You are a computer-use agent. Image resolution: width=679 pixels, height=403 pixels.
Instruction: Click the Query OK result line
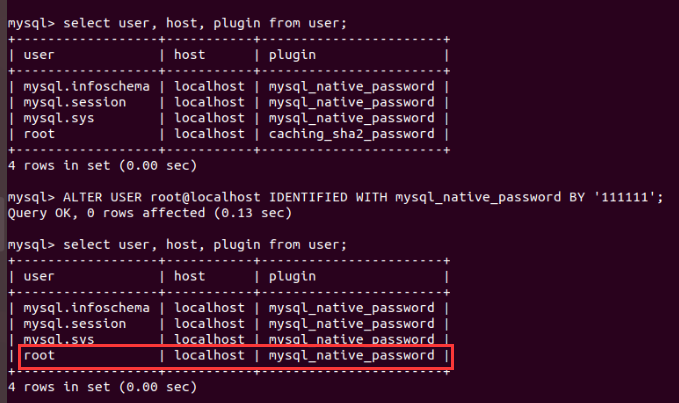[x=149, y=213]
